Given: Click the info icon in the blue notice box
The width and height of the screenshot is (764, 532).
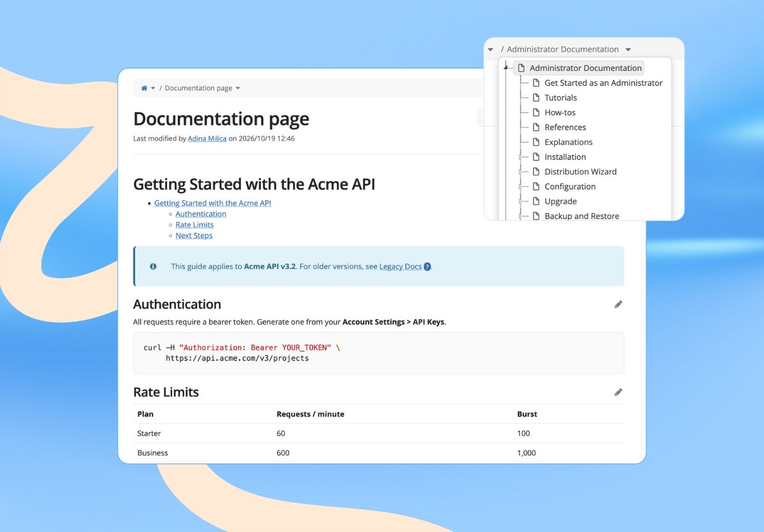Looking at the screenshot, I should tap(153, 267).
